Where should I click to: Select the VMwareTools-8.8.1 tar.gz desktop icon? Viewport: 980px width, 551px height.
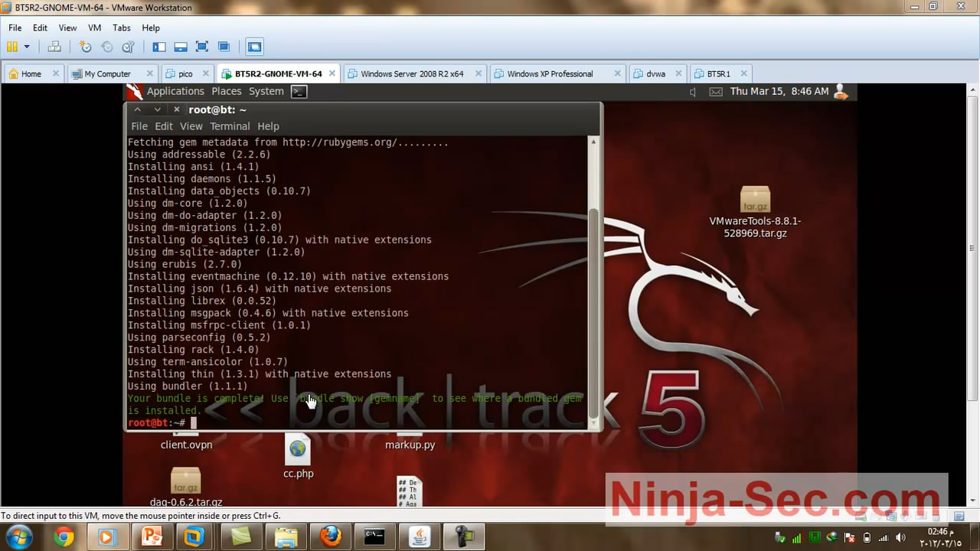click(755, 213)
